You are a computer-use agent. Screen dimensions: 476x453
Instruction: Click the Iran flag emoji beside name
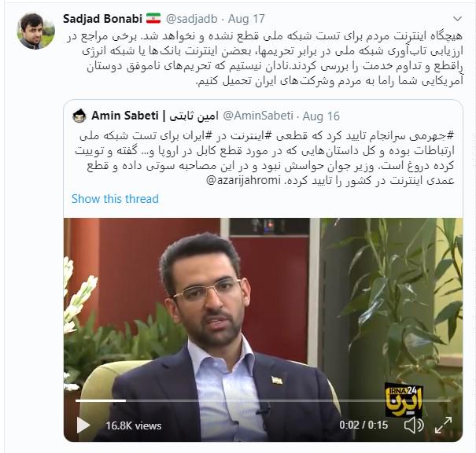[153, 19]
